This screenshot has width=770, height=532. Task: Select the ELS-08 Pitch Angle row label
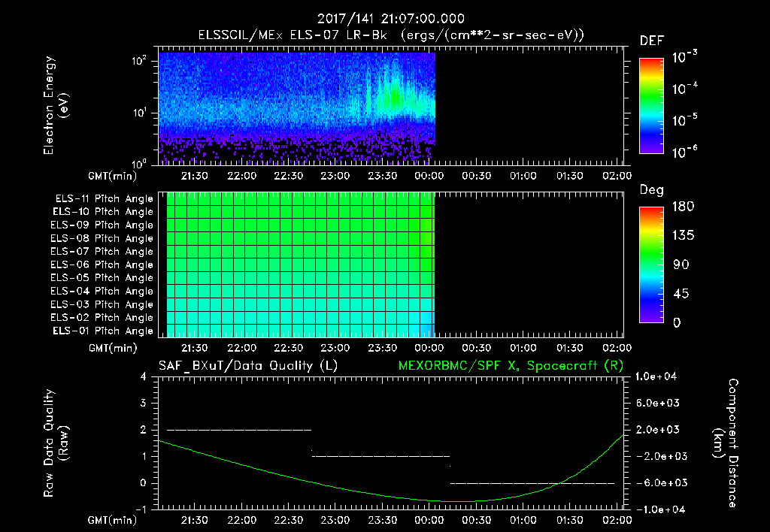[102, 238]
